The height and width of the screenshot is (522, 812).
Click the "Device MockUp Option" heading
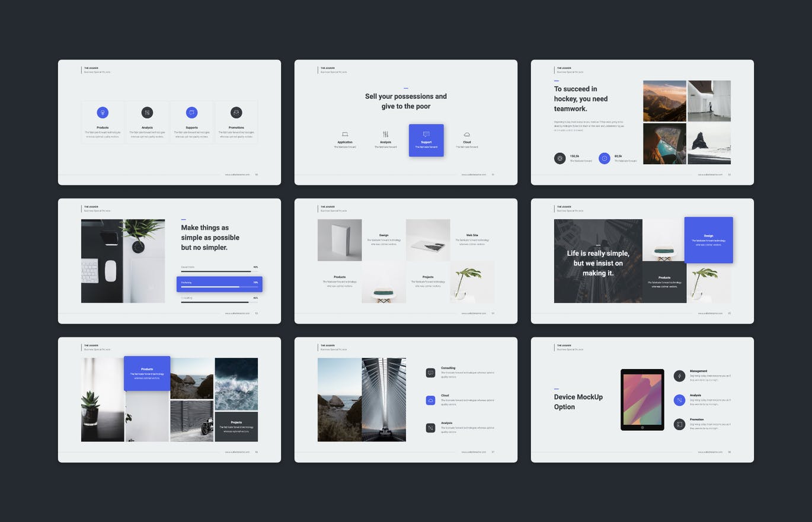tap(578, 402)
